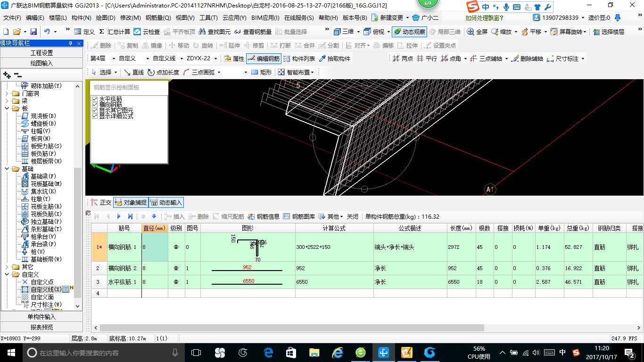This screenshot has height=362, width=644.
Task: Click 钢筋信息 rebar info button
Action: [264, 216]
